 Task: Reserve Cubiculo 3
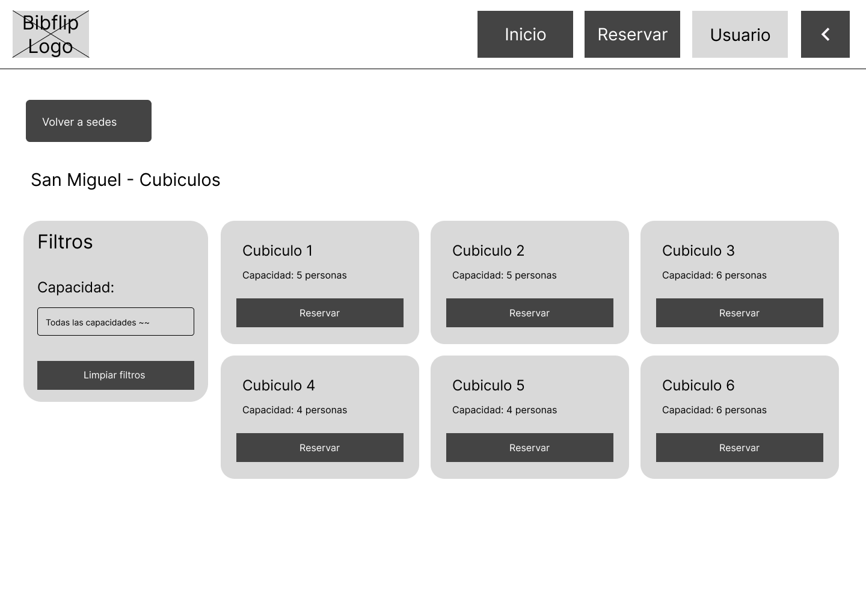point(740,313)
